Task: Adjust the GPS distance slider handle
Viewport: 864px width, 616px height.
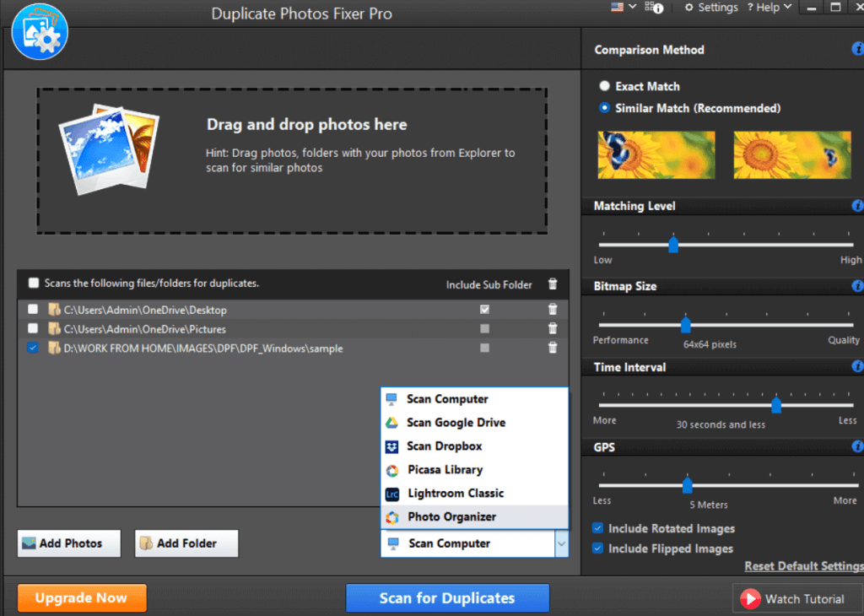Action: click(x=687, y=485)
